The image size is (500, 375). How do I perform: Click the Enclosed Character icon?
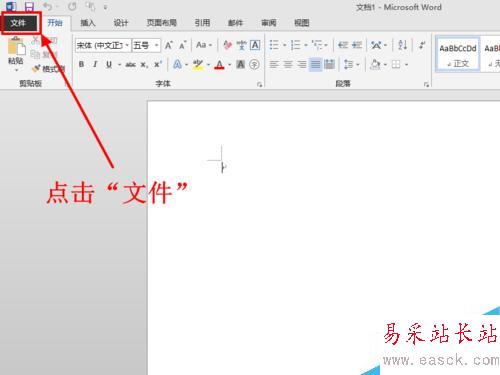click(254, 64)
